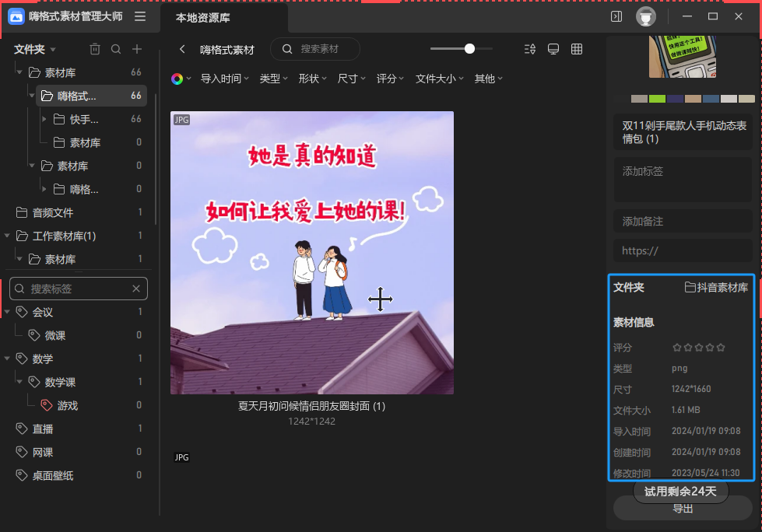Screen dimensions: 762x532
Task: Open the 形状 filter dropdown
Action: pos(312,79)
